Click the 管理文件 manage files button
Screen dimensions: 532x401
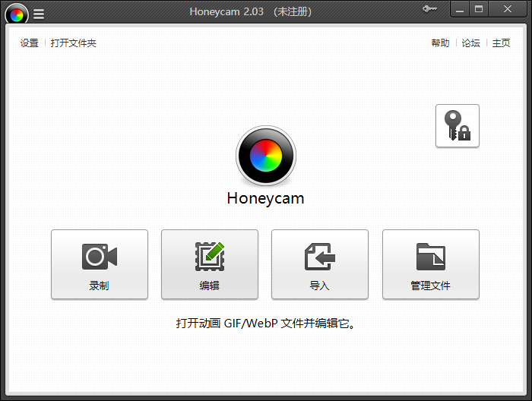pos(431,264)
